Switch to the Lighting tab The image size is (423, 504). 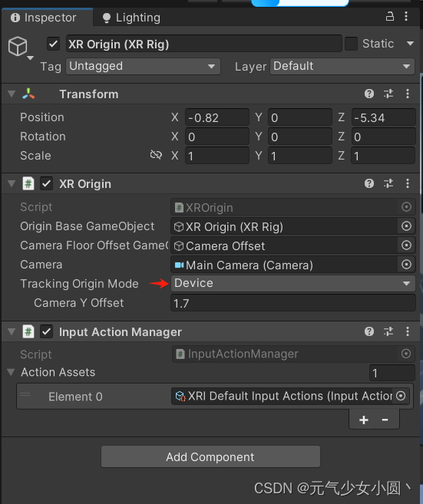point(131,18)
